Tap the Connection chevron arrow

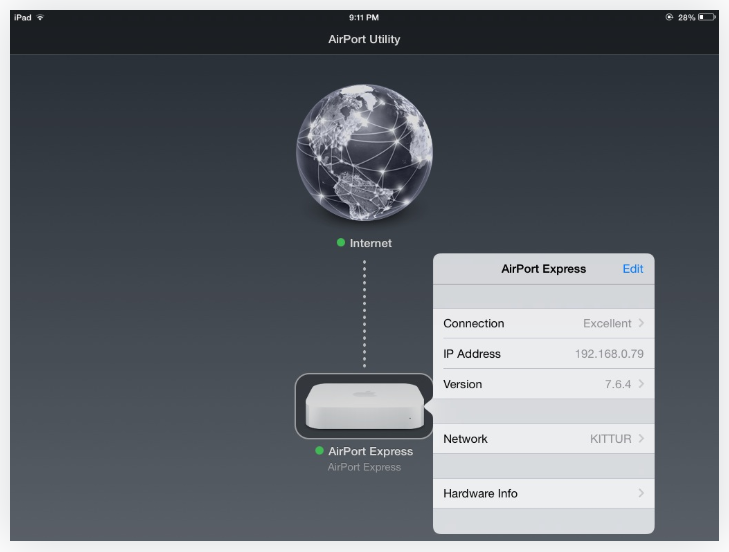641,323
